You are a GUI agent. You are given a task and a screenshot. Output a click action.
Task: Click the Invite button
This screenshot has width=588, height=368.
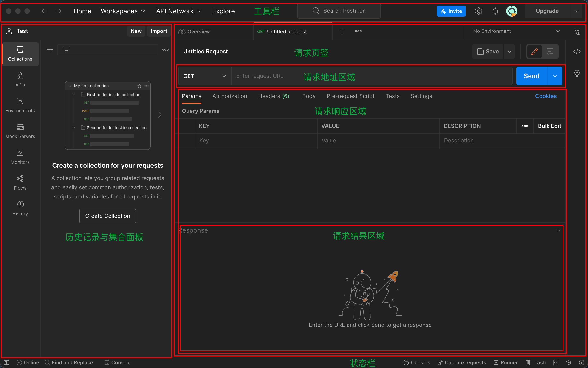pos(451,11)
